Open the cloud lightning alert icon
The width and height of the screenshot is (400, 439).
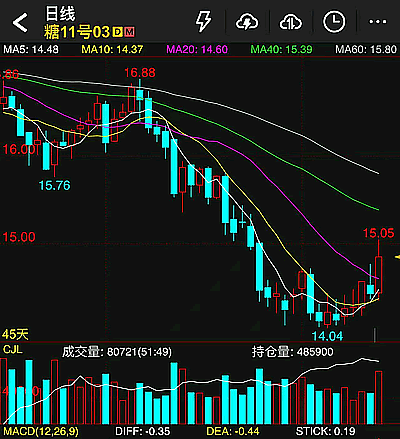[x=247, y=22]
